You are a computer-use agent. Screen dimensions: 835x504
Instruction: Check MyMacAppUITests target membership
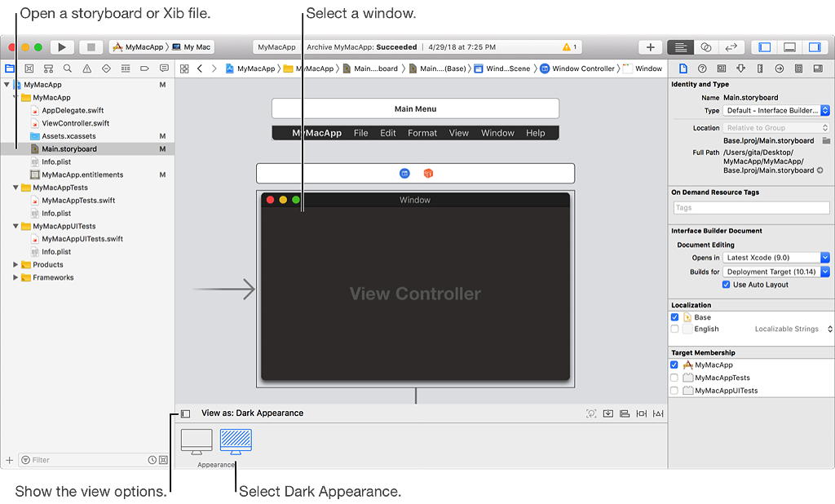tap(674, 391)
